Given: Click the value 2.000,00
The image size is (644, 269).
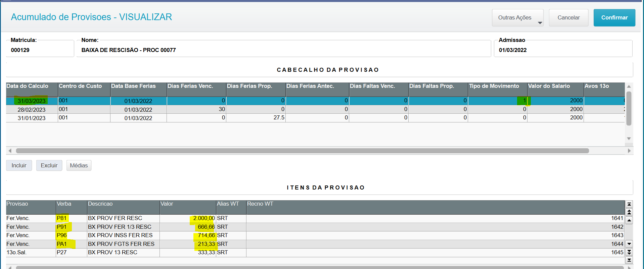Looking at the screenshot, I should [188, 218].
